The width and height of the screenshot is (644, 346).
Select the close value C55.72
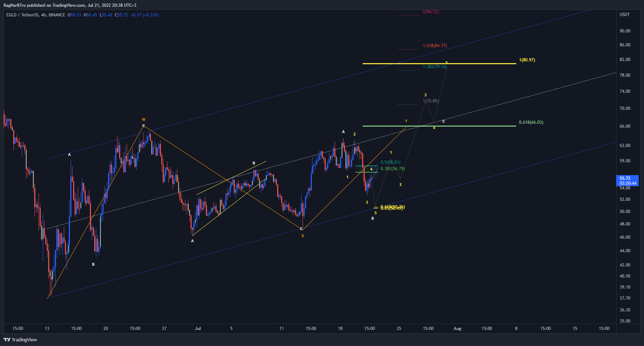121,15
